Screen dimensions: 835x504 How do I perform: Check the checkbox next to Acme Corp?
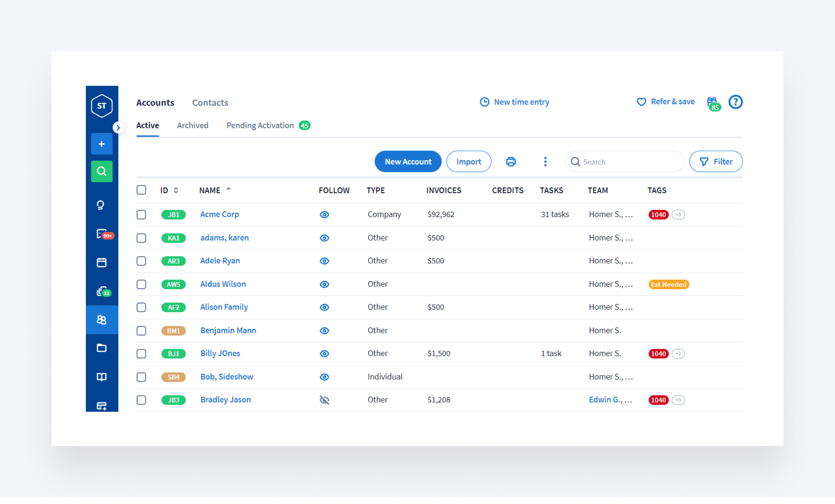[x=141, y=214]
